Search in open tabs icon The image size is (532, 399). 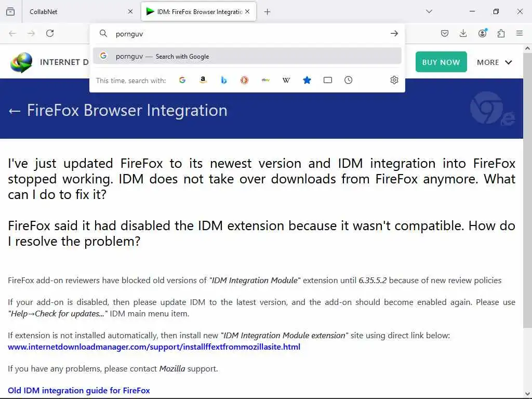[328, 80]
